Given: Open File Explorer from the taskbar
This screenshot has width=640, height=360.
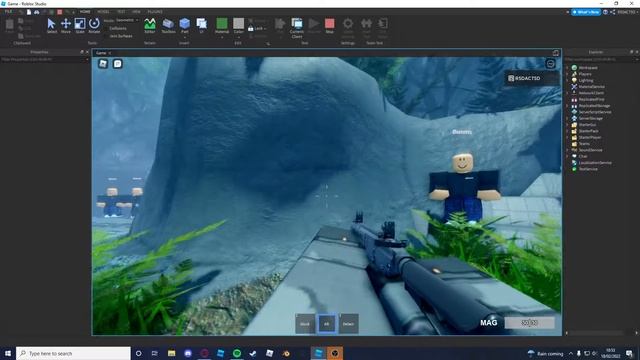Looking at the screenshot, I should click(171, 353).
